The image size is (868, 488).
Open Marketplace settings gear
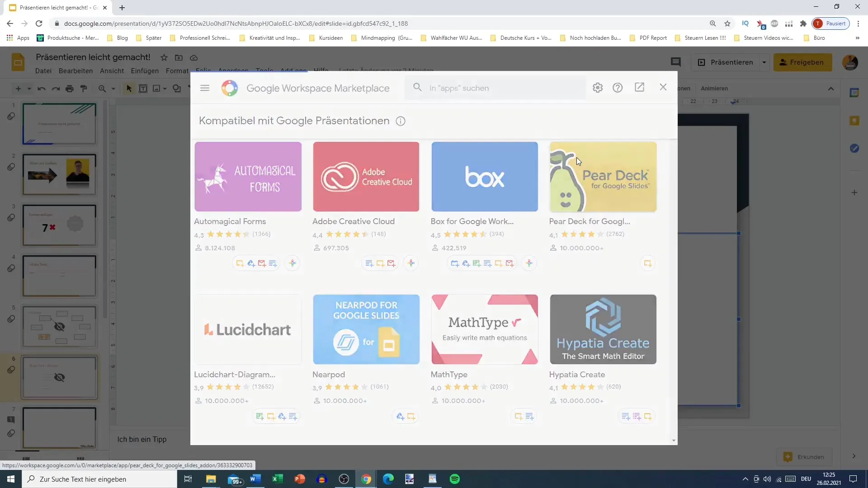pyautogui.click(x=598, y=88)
